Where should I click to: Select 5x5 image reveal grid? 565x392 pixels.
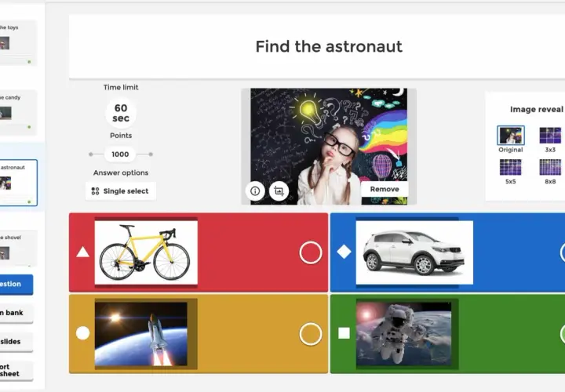coord(510,167)
